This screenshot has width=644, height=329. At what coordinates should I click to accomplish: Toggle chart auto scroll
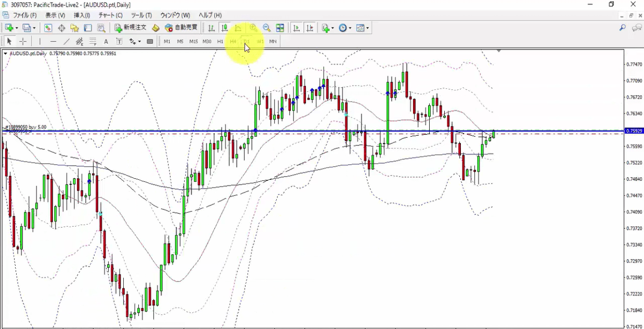tap(297, 28)
